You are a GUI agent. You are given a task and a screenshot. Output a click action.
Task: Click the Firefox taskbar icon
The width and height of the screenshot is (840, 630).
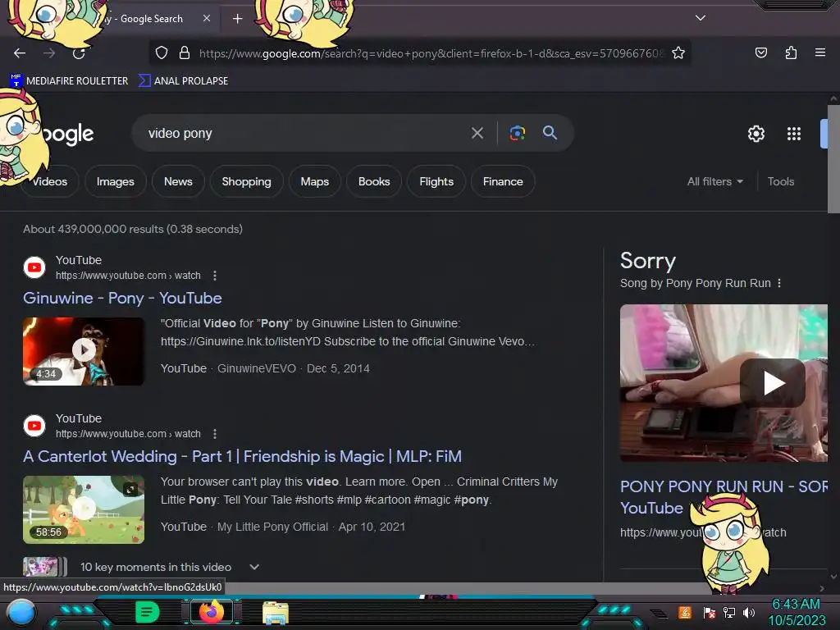click(211, 612)
